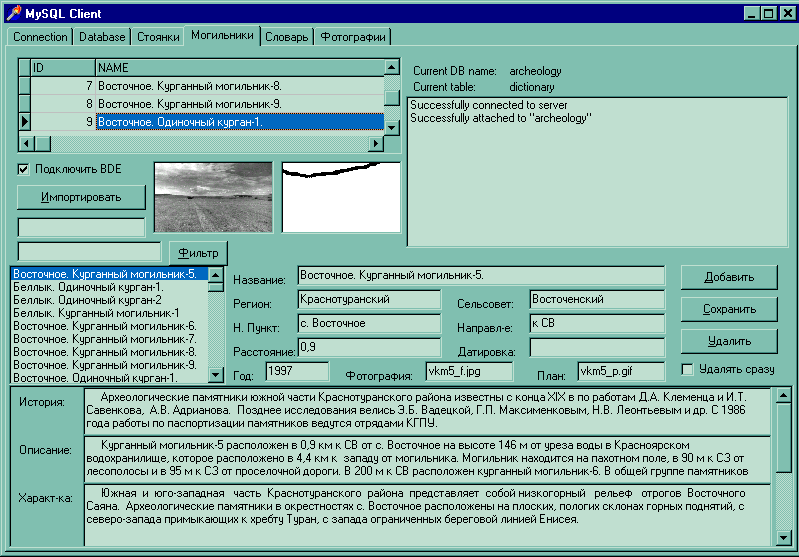This screenshot has width=799, height=557.
Task: Click the Фильтр button
Action: (x=198, y=253)
